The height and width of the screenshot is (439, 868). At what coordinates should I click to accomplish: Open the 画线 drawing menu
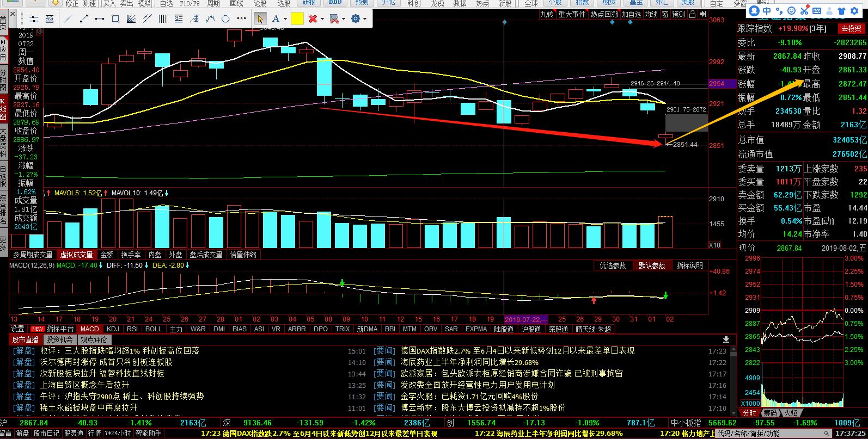point(236,3)
